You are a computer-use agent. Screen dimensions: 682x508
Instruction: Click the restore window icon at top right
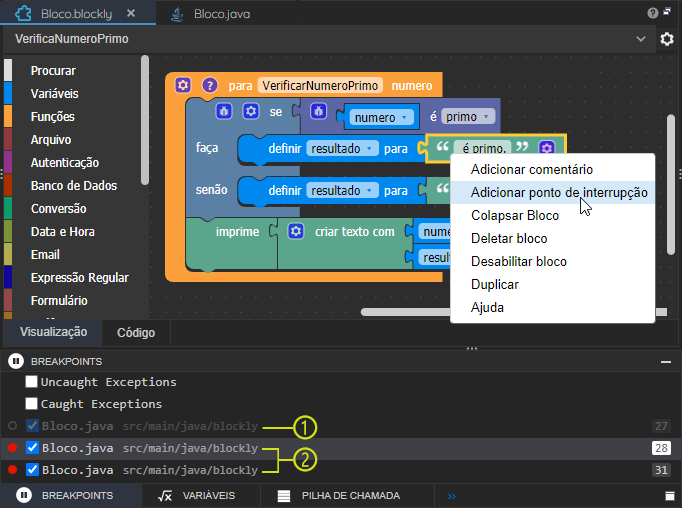667,12
